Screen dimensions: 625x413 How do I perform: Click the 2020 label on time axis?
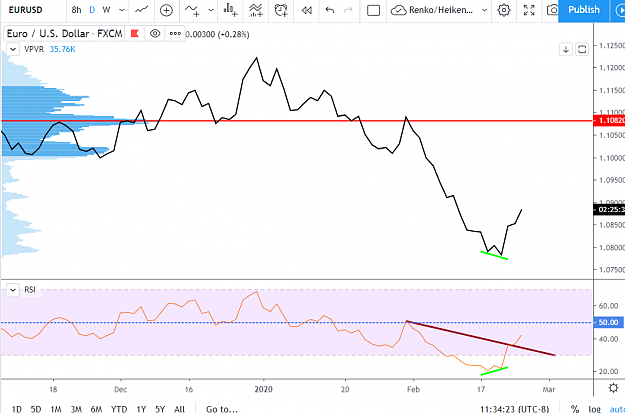(263, 389)
